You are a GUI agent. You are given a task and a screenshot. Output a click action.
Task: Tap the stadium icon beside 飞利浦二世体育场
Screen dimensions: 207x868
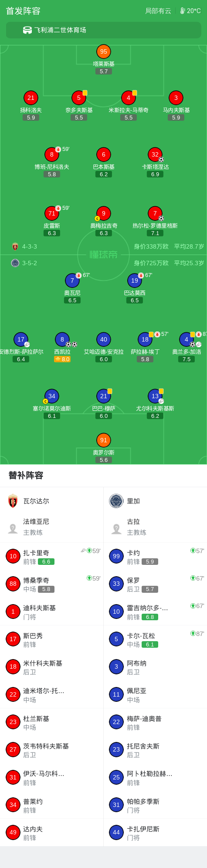27,30
